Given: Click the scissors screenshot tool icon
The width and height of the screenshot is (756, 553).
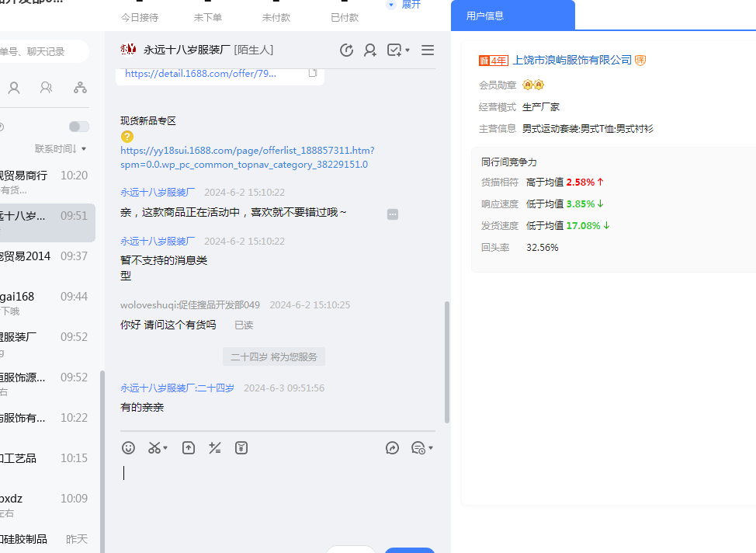Looking at the screenshot, I should (x=154, y=448).
